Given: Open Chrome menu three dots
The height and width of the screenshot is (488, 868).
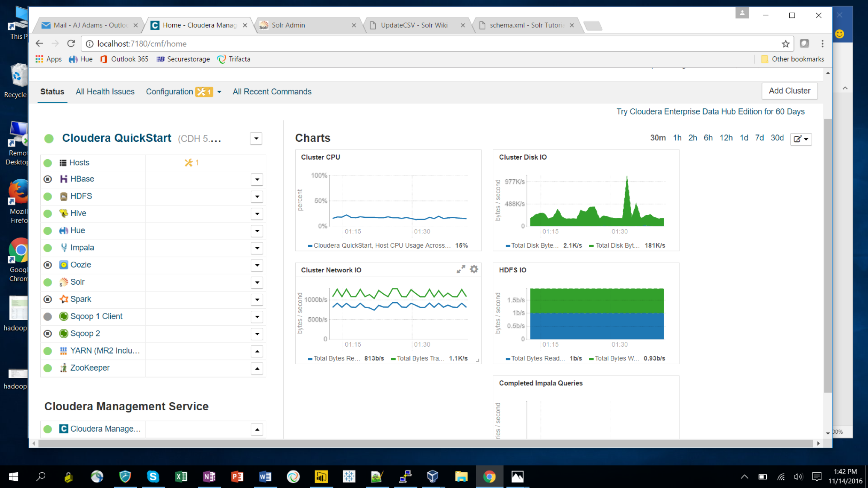Looking at the screenshot, I should [x=822, y=44].
